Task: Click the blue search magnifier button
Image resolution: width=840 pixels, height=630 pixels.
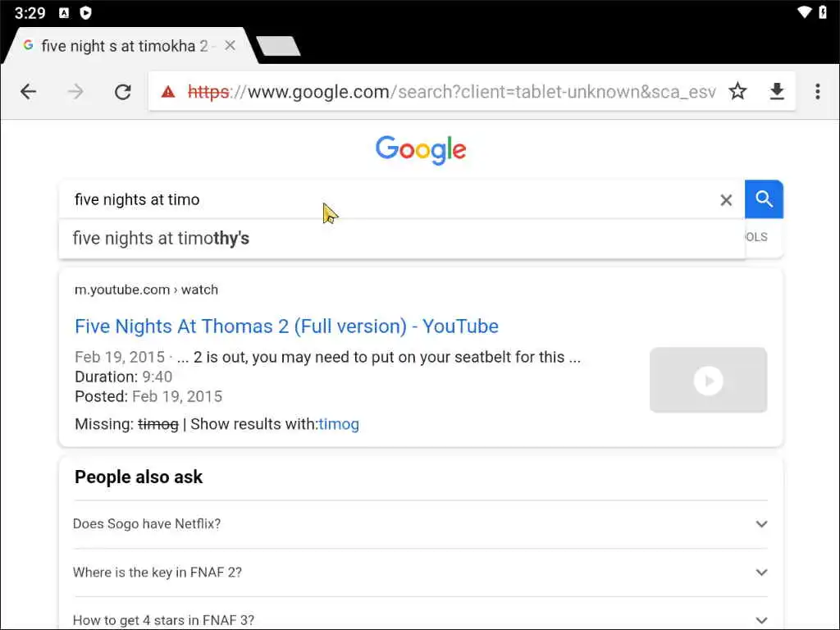Action: tap(764, 199)
